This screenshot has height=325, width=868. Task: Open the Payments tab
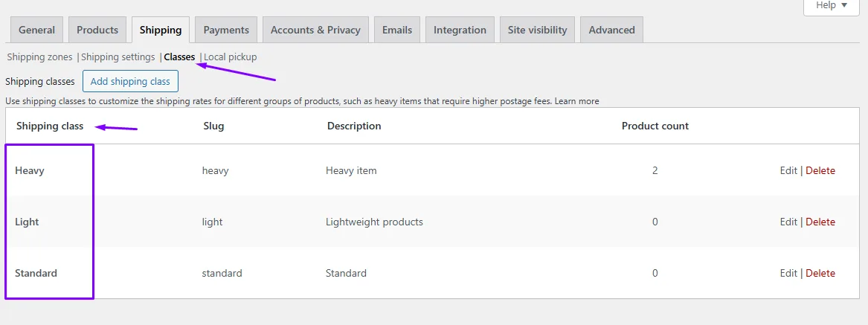tap(226, 30)
